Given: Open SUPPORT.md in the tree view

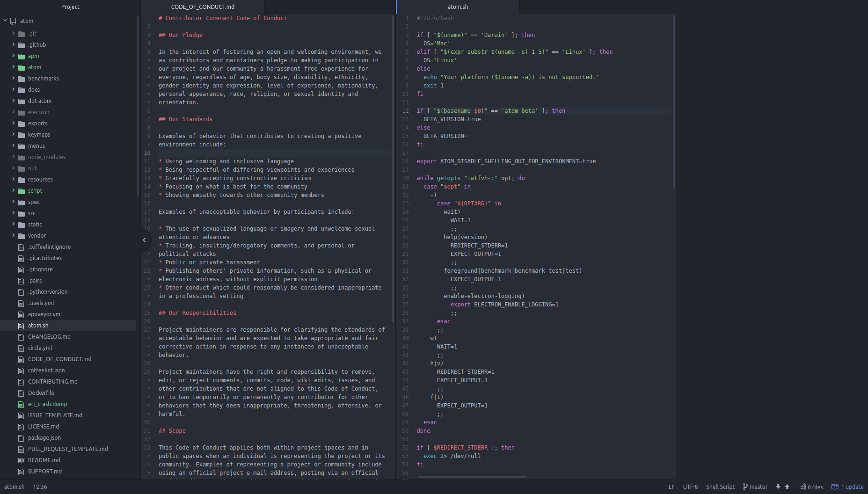Looking at the screenshot, I should click(45, 472).
